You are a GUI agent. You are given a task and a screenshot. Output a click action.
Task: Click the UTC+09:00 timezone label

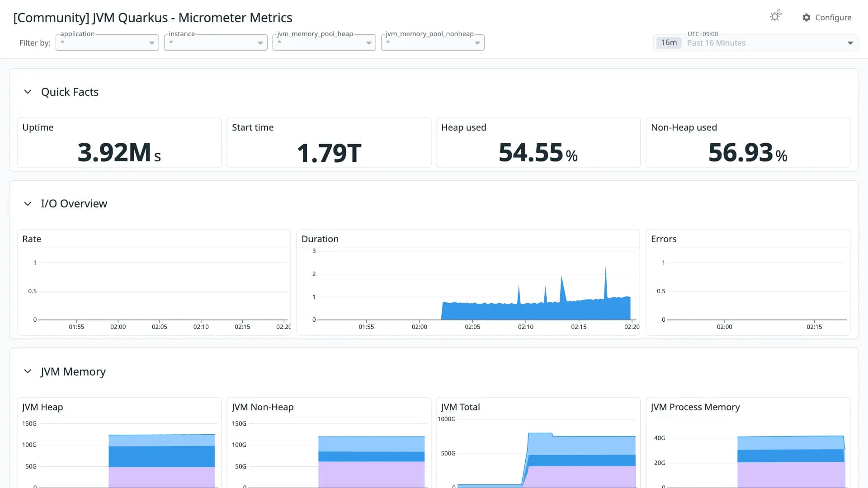tap(703, 34)
